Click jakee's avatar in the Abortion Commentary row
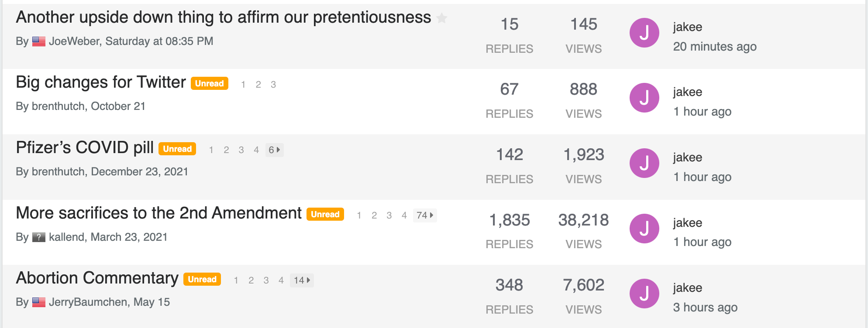 [644, 294]
